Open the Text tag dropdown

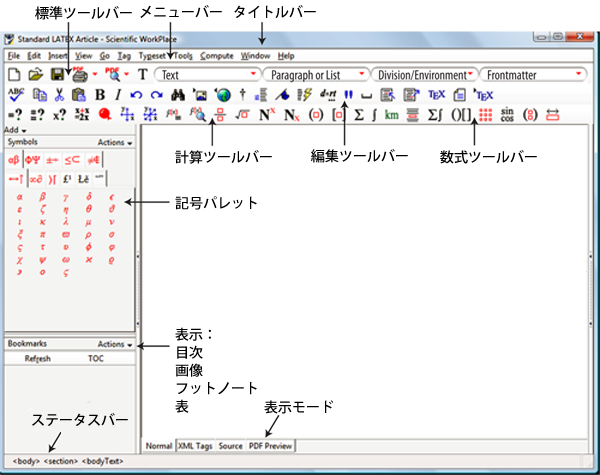coord(207,74)
